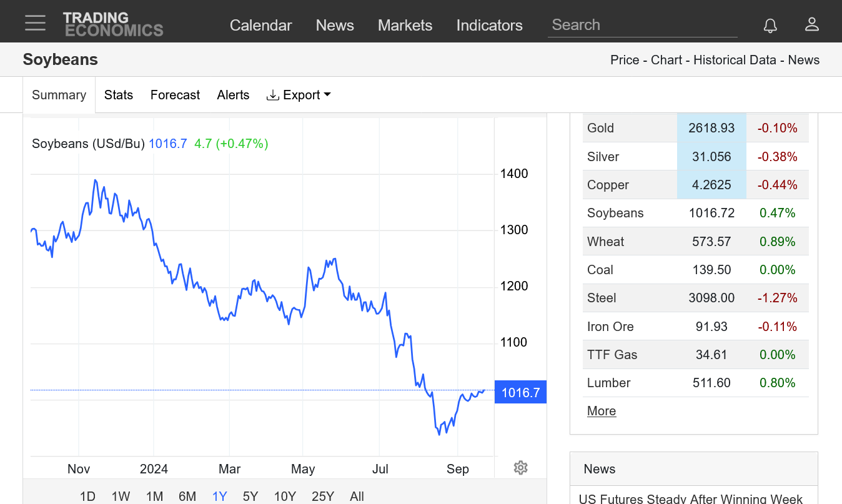Open the Alerts tab
This screenshot has width=842, height=504.
(x=233, y=95)
